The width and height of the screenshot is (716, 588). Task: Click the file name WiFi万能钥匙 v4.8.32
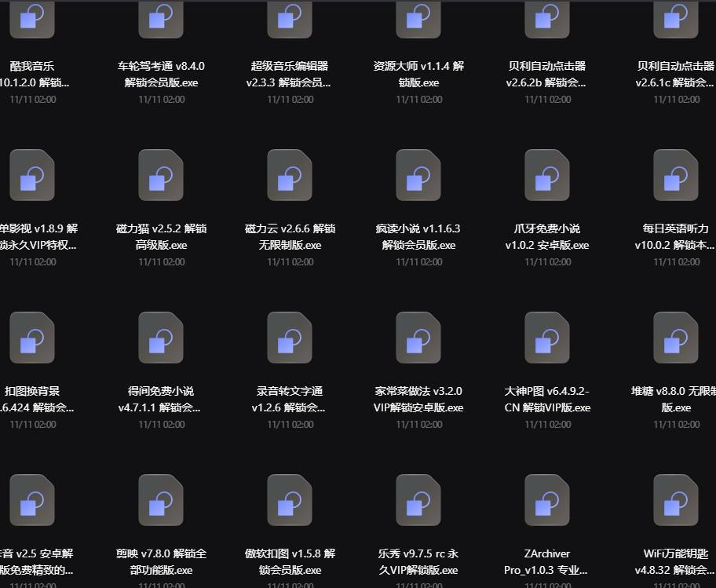click(675, 562)
